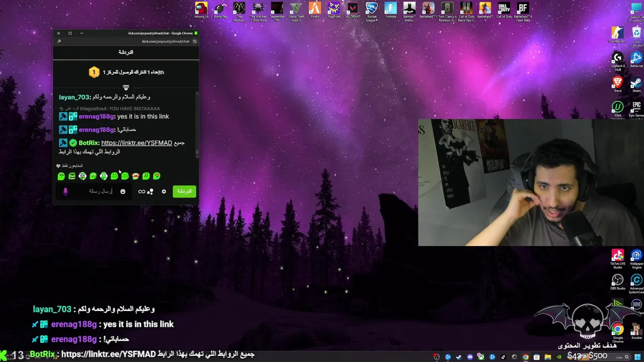The image size is (644, 362).
Task: Select the red emote in the emote row
Action: pos(135,176)
